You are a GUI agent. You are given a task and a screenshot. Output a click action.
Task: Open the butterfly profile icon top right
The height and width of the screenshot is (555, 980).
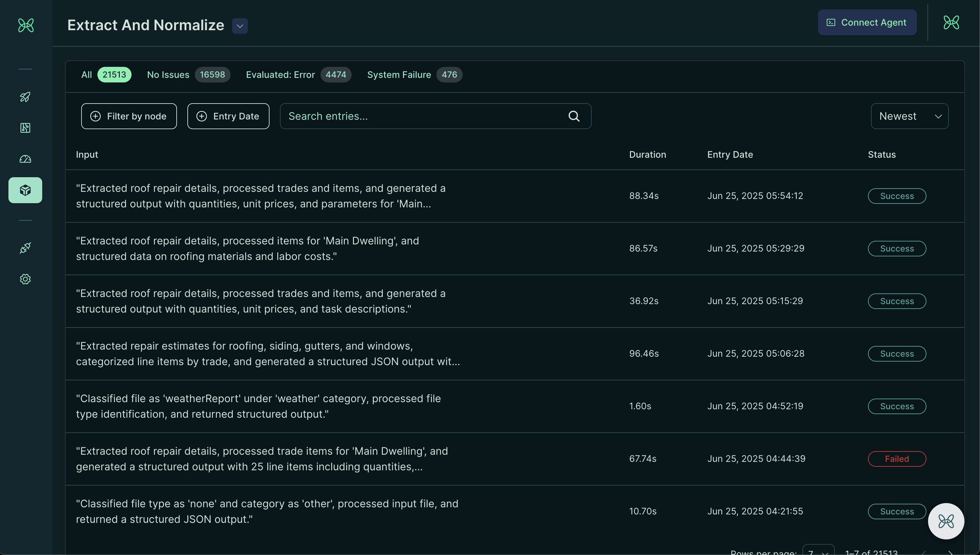(951, 22)
